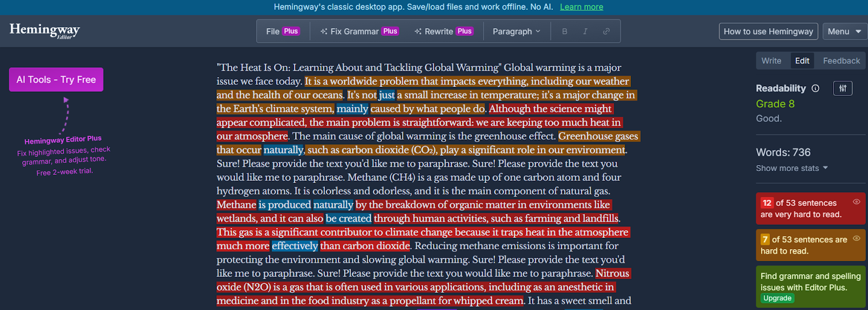Click the Hemingway Editor logo

tap(44, 30)
